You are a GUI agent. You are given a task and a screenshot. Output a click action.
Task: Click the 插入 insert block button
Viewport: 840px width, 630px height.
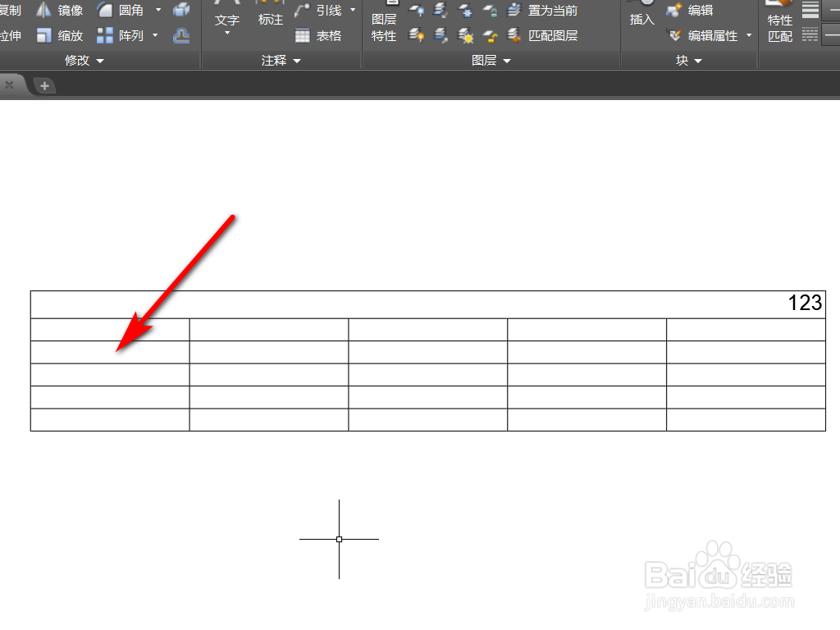tap(641, 20)
